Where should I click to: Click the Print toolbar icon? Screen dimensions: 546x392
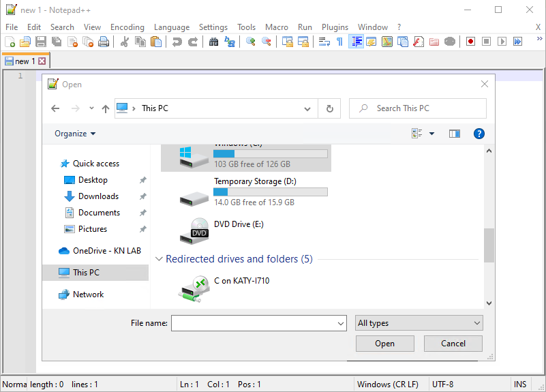(x=104, y=42)
